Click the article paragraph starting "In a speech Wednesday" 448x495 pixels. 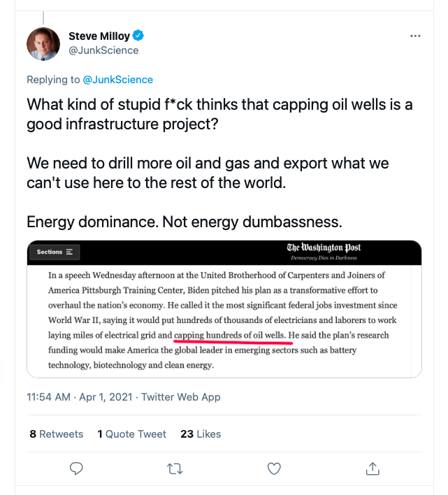223,275
